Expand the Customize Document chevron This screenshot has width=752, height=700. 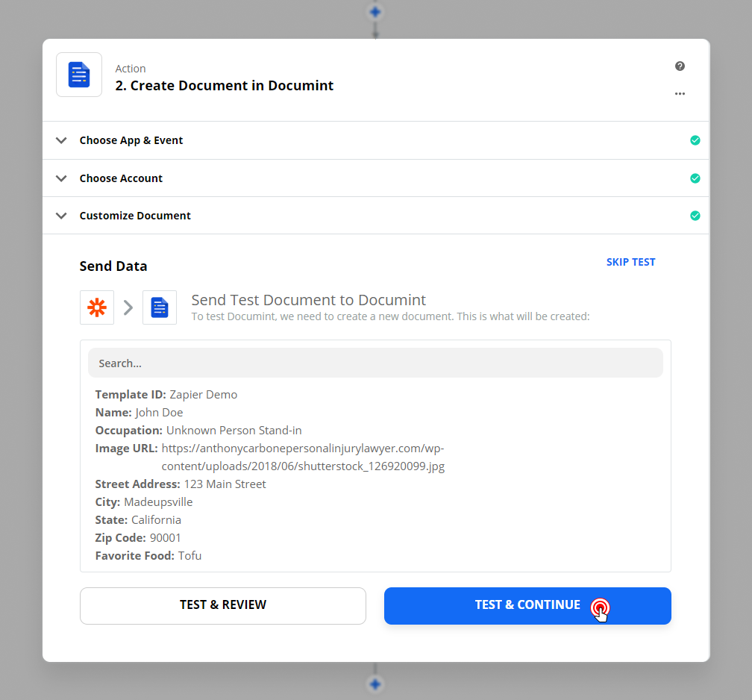click(x=61, y=216)
